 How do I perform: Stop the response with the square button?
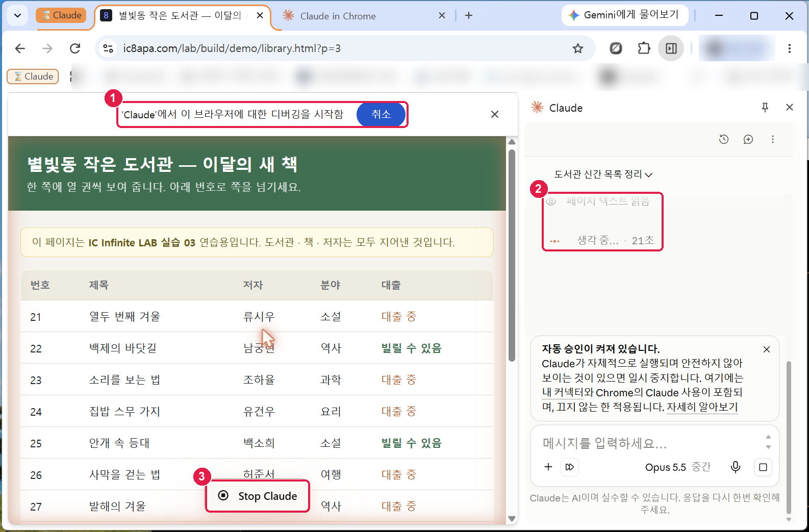763,467
